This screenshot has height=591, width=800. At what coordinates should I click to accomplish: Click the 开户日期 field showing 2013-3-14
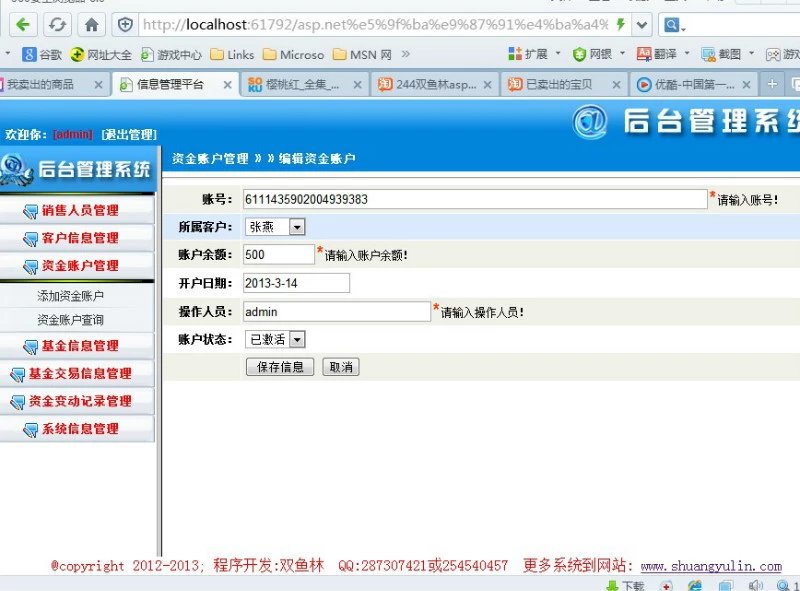296,283
